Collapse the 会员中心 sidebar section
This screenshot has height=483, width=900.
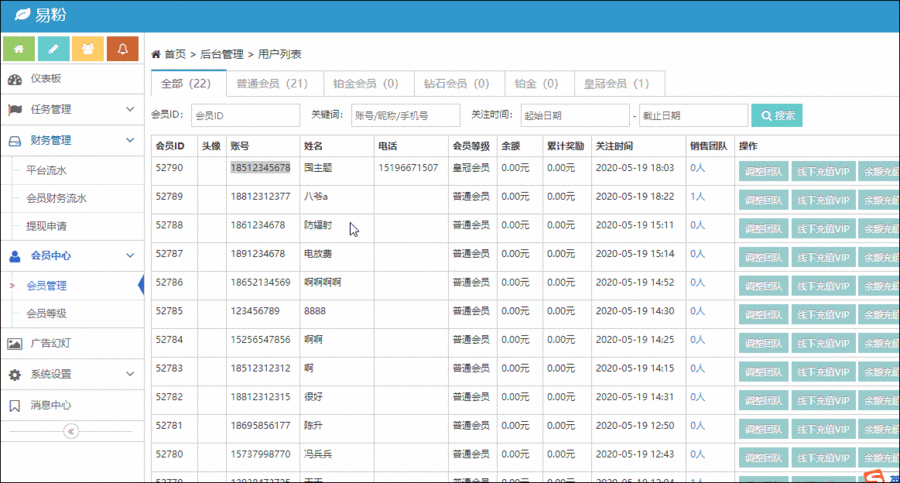[x=129, y=256]
